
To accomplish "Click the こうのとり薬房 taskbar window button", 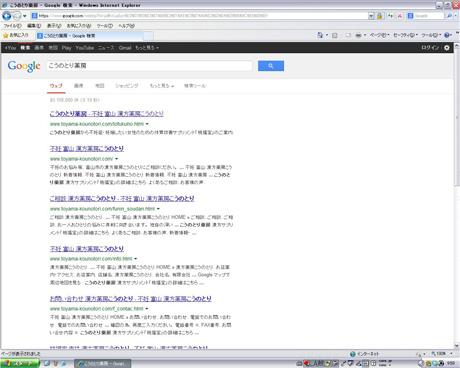I will pos(103,364).
